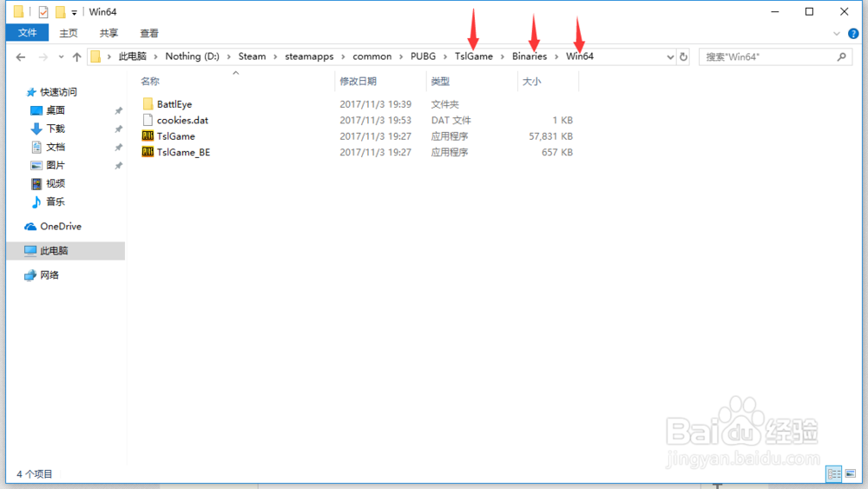Expand chevron after Steam breadcrumb
Image resolution: width=868 pixels, height=489 pixels.
click(x=275, y=56)
